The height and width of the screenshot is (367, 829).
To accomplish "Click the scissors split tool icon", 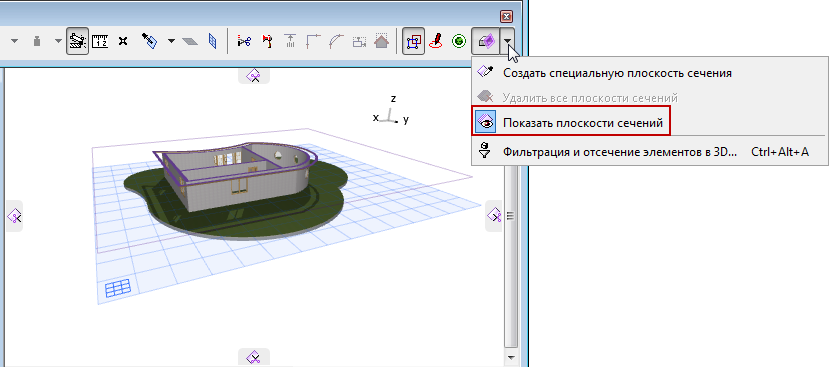I will click(x=244, y=41).
